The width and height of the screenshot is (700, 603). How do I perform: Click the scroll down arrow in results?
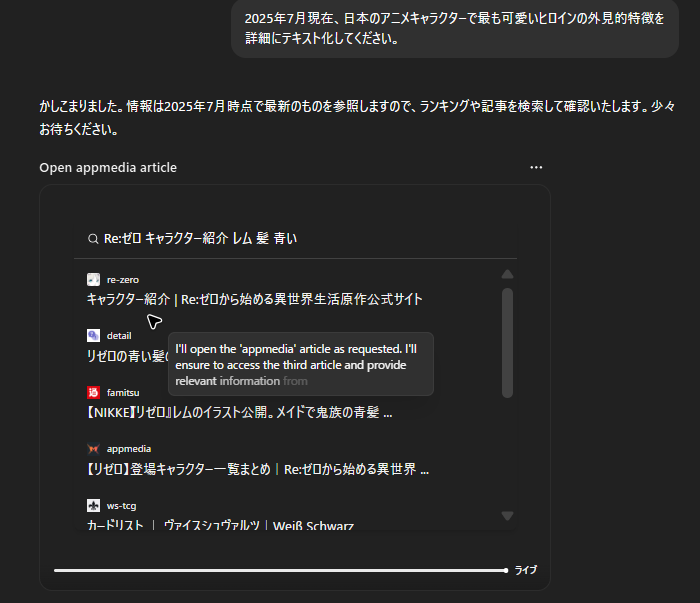pos(507,516)
